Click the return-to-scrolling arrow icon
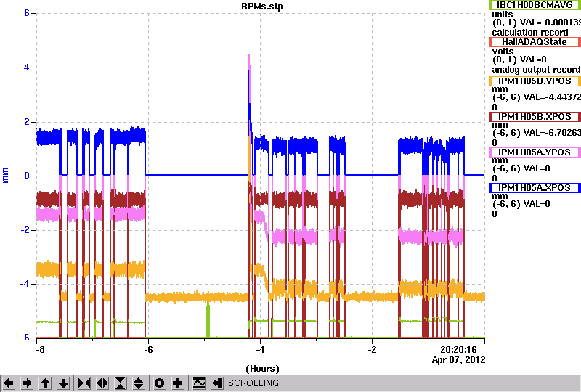581x392 pixels. (217, 383)
